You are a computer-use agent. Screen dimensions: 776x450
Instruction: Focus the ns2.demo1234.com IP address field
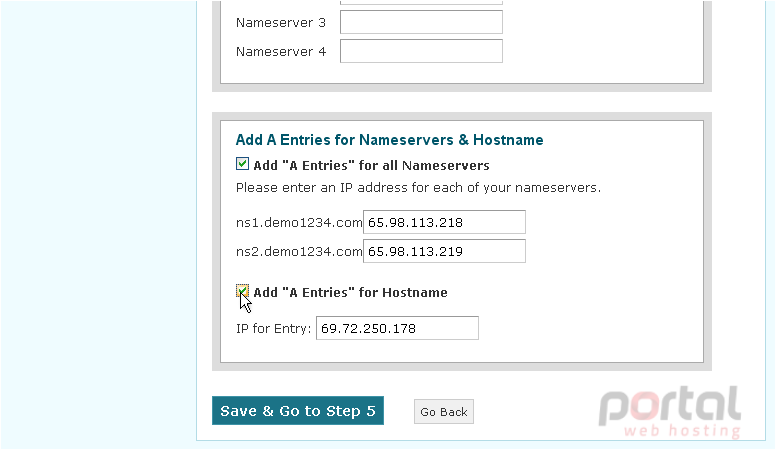click(x=444, y=251)
